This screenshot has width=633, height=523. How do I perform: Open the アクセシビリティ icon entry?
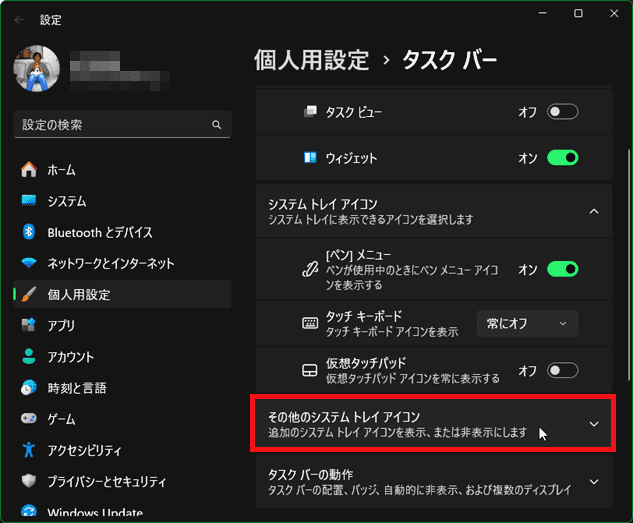tap(29, 449)
